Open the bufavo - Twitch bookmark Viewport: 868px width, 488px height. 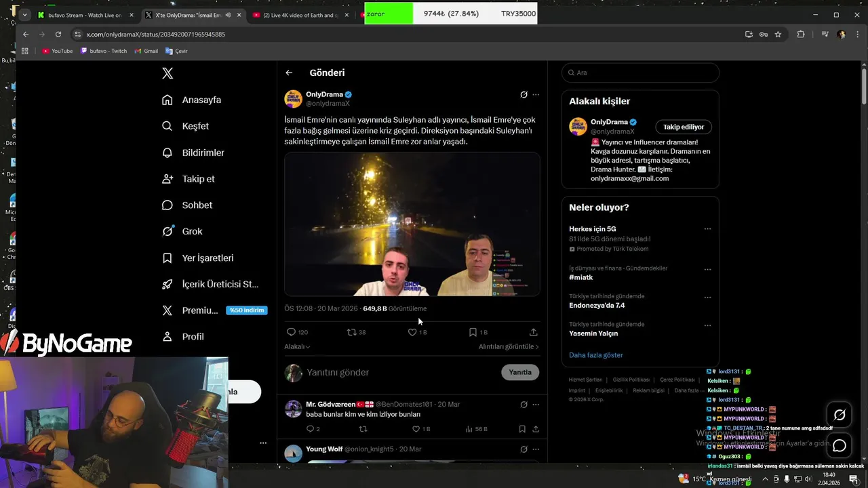coord(104,51)
